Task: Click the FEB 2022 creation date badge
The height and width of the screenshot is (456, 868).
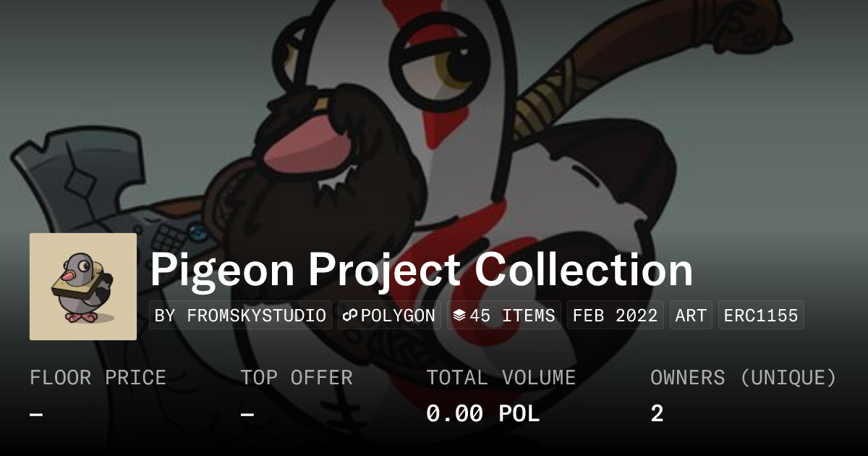Action: pos(616,316)
